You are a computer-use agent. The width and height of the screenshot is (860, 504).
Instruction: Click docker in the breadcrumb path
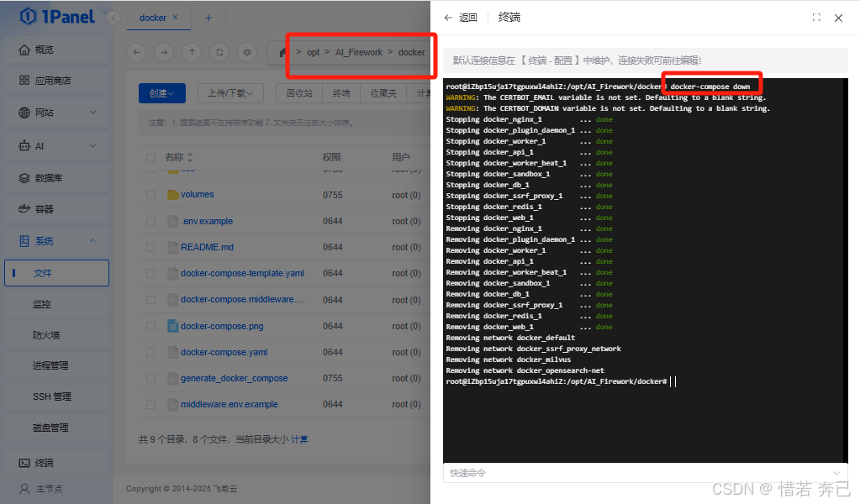tap(411, 52)
